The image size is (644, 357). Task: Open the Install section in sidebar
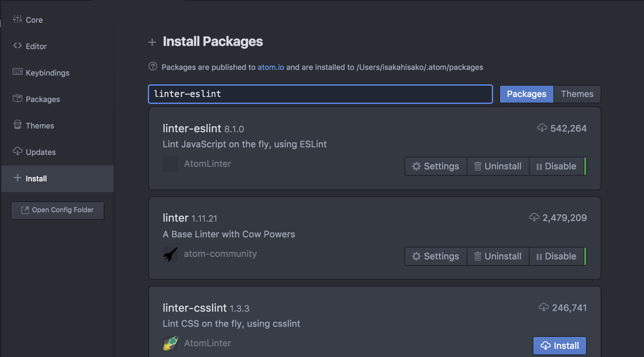(x=58, y=178)
